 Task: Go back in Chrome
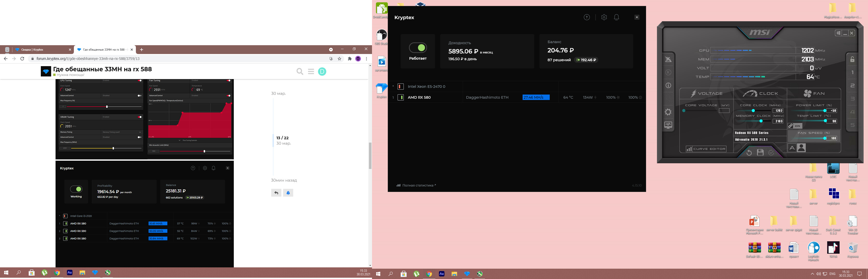(5, 59)
